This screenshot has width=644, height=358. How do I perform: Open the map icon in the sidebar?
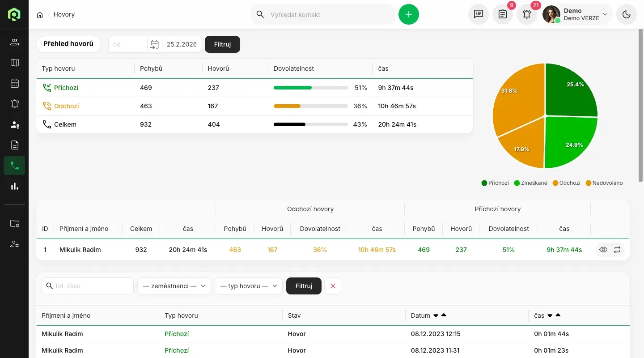point(14,63)
